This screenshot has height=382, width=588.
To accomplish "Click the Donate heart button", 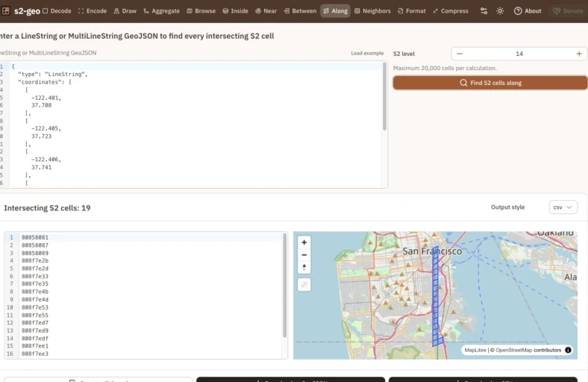I will pyautogui.click(x=568, y=11).
